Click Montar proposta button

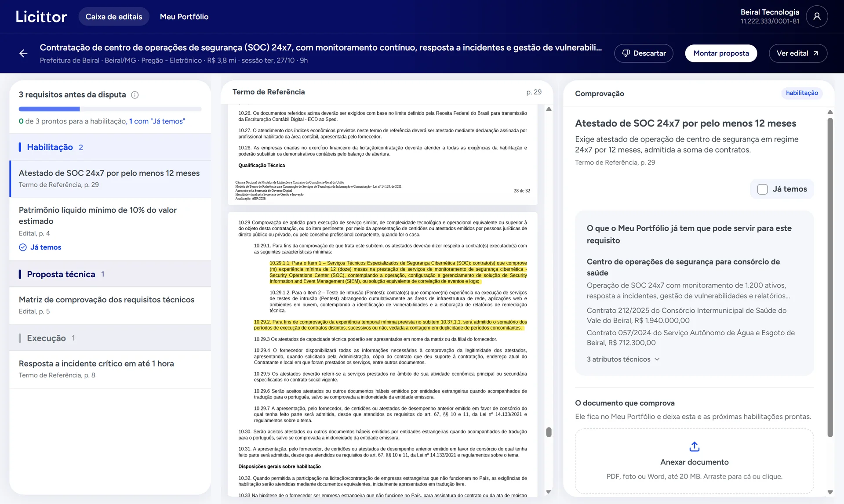(721, 53)
